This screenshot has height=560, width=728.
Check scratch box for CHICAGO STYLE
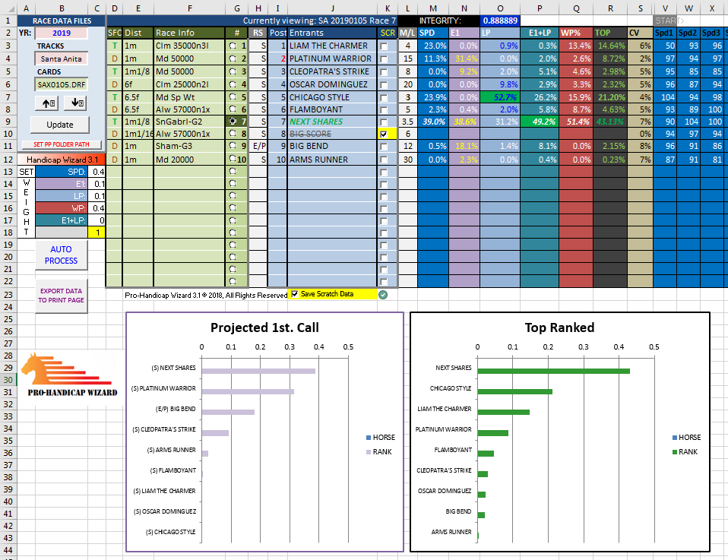[384, 97]
